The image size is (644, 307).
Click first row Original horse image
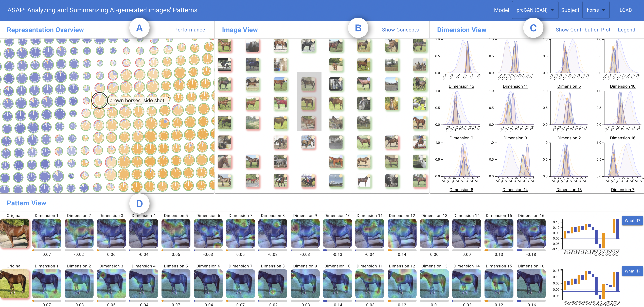pos(14,233)
